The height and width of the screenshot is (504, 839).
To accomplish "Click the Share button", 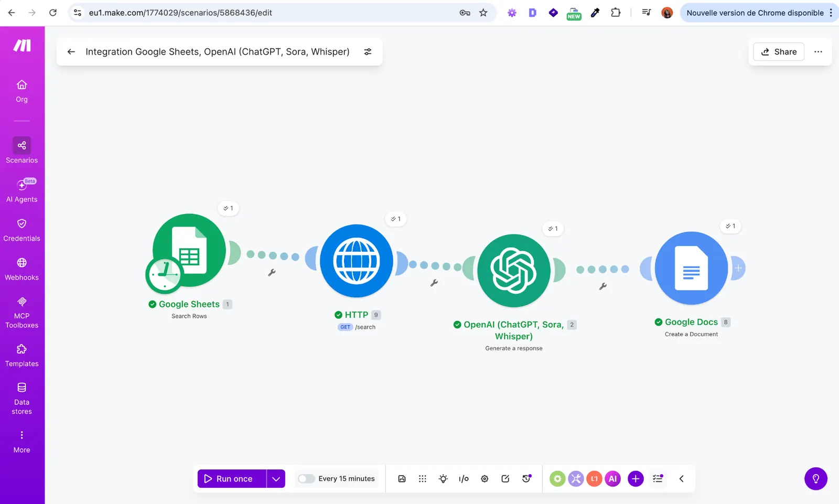I will (x=779, y=52).
